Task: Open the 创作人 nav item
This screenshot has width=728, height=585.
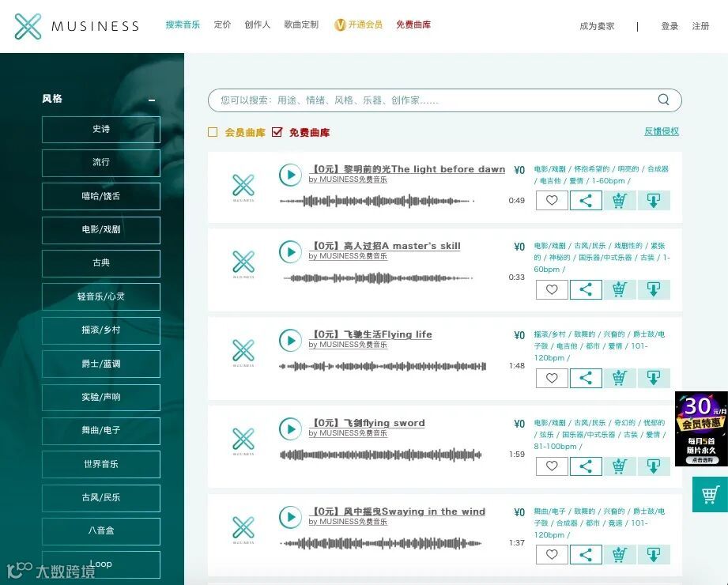Action: coord(258,25)
